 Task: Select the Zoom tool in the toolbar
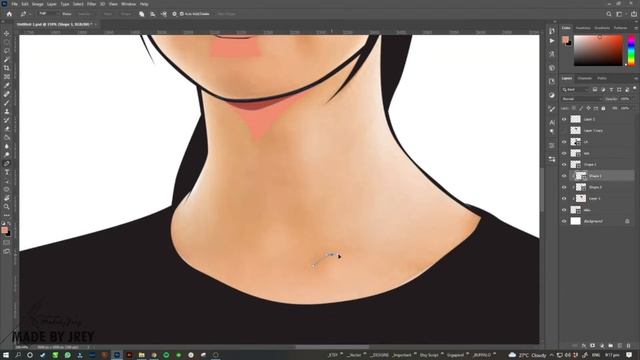(7, 207)
